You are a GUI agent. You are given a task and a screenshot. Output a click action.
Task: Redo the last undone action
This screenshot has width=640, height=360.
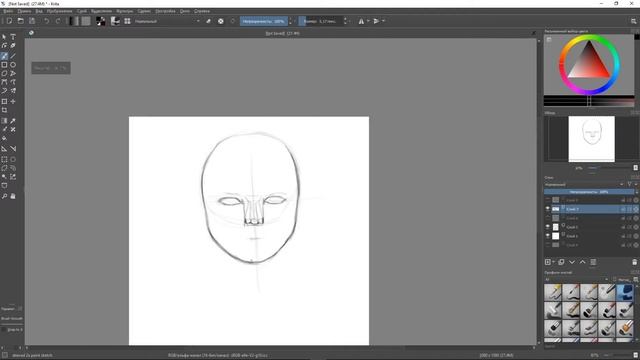58,21
